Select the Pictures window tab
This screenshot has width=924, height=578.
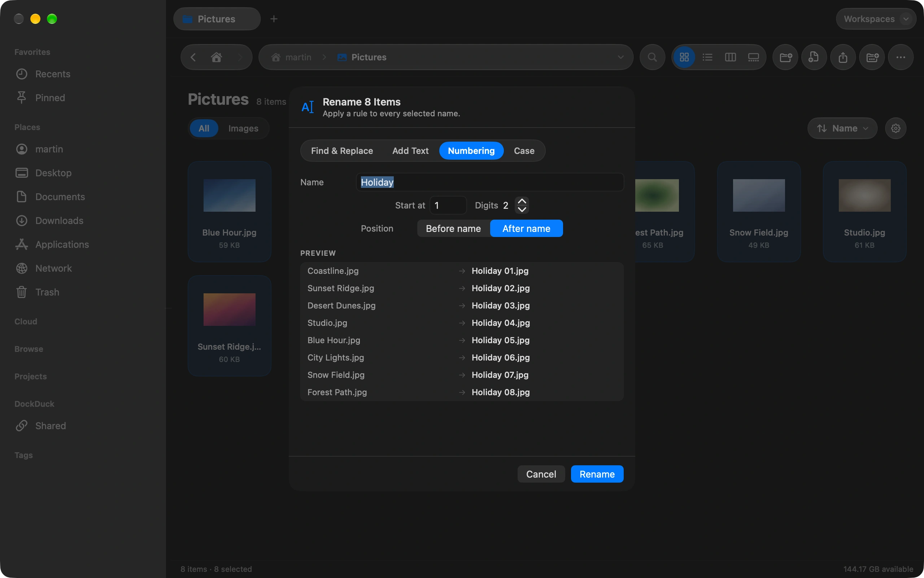217,19
